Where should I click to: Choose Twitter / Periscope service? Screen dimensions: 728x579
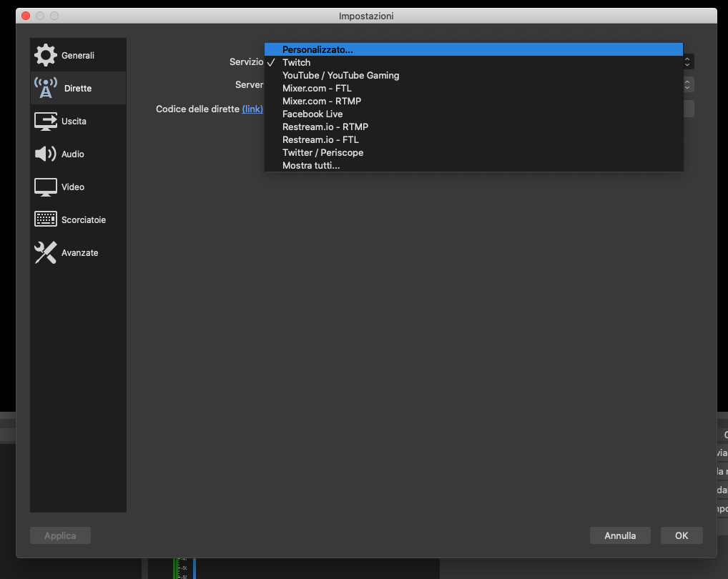(x=473, y=153)
